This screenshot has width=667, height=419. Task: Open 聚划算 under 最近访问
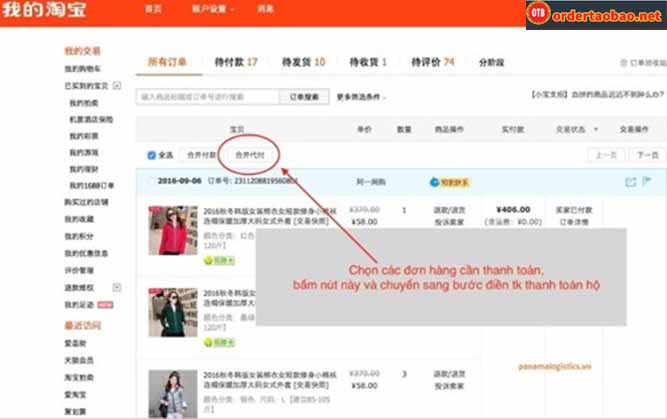(x=75, y=411)
